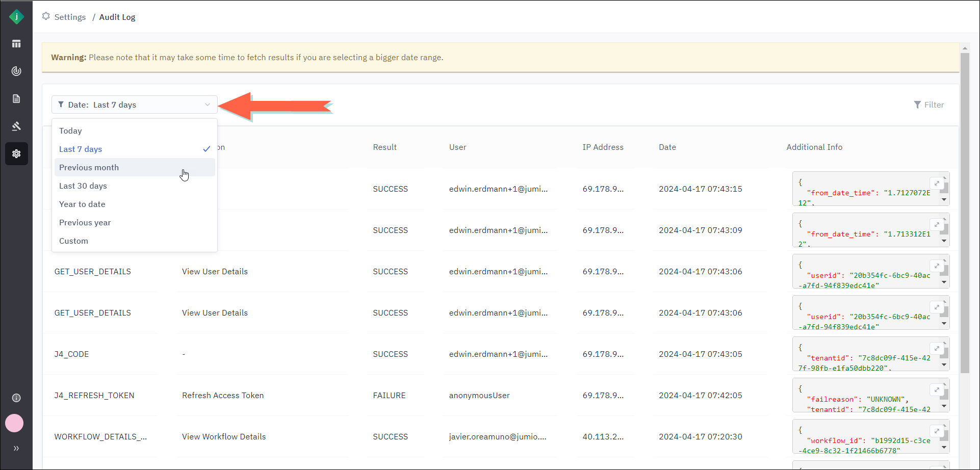Choose Previous month date range
Viewport: 980px width, 470px height.
tap(89, 168)
